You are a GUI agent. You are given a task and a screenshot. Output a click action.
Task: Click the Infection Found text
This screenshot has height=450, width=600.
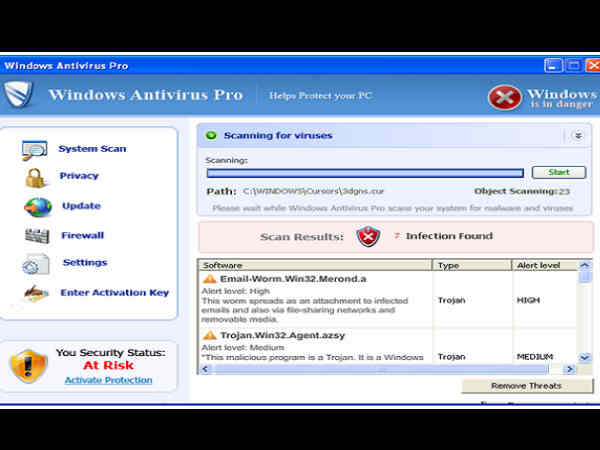pyautogui.click(x=449, y=236)
